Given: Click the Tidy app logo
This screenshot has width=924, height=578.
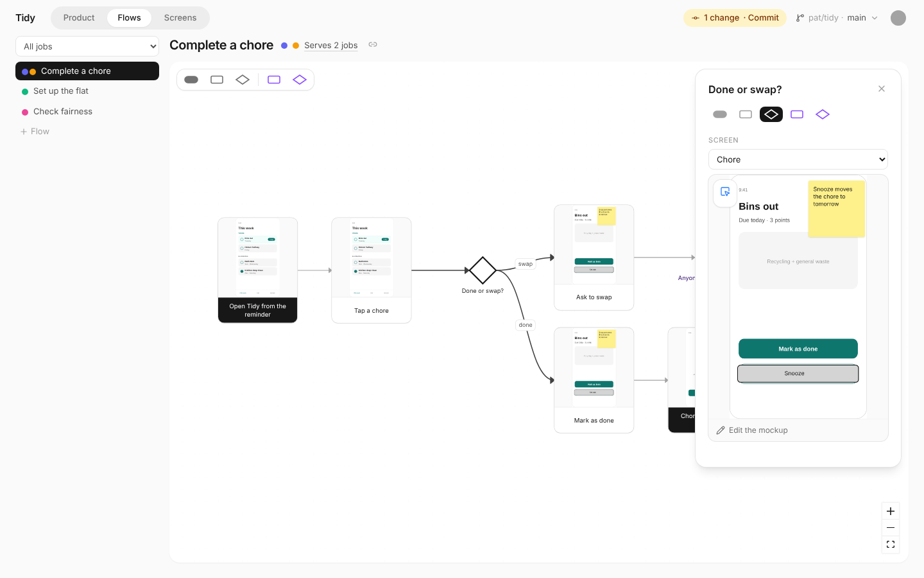Looking at the screenshot, I should (x=26, y=18).
